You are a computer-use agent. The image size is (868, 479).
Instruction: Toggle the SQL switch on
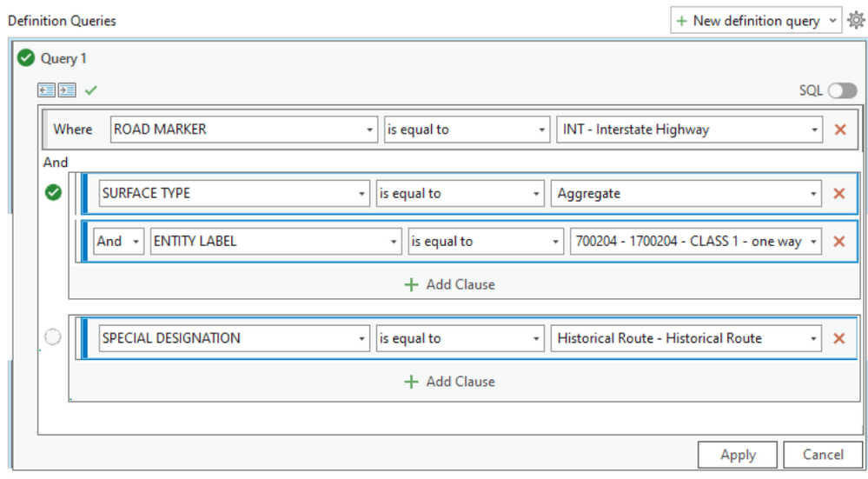coord(841,90)
